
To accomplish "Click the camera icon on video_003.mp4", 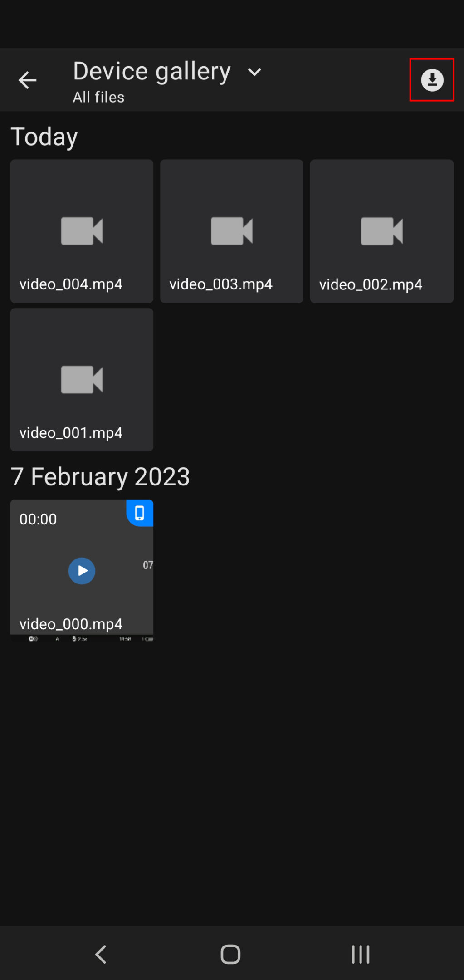I will [x=232, y=231].
